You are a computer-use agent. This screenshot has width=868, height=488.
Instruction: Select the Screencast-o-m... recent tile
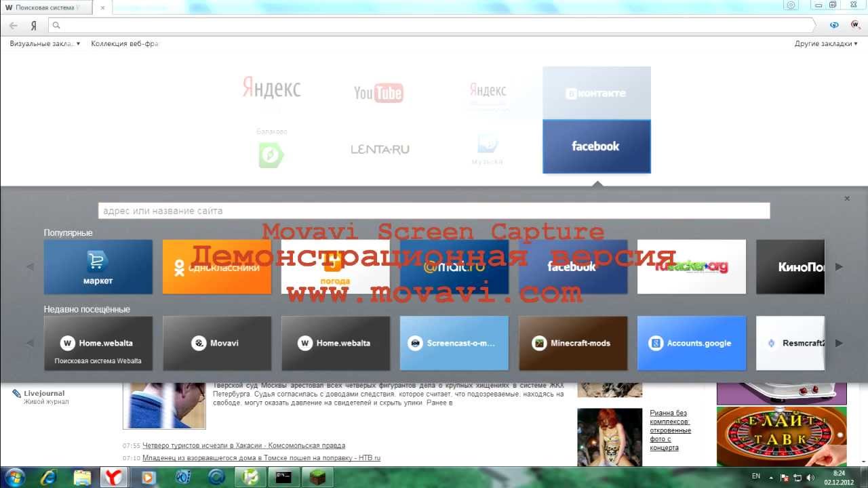(454, 343)
